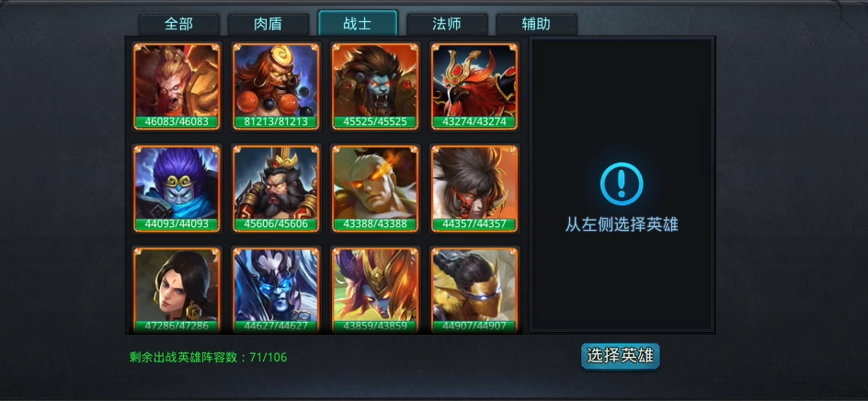Select the 战士 tab

tap(358, 24)
